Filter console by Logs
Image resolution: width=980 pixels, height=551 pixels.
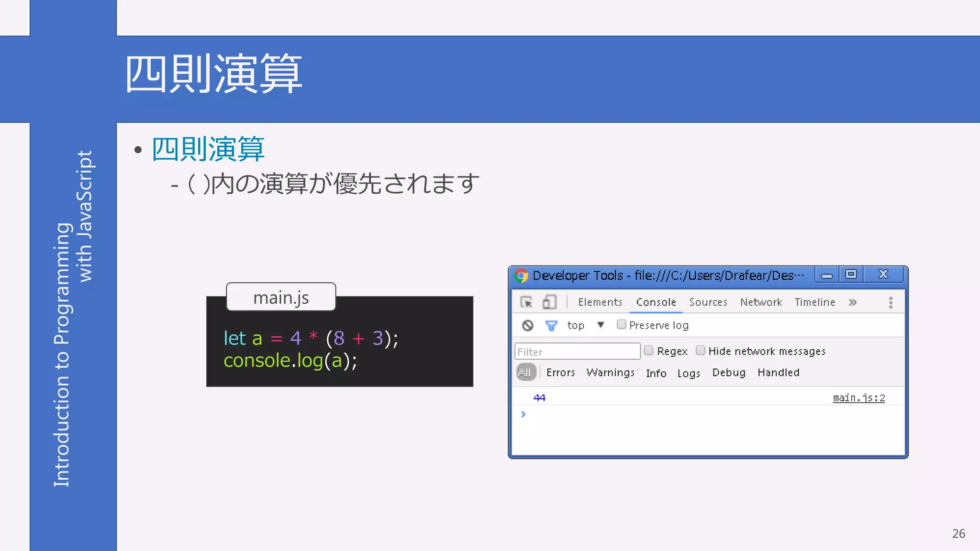pyautogui.click(x=689, y=374)
